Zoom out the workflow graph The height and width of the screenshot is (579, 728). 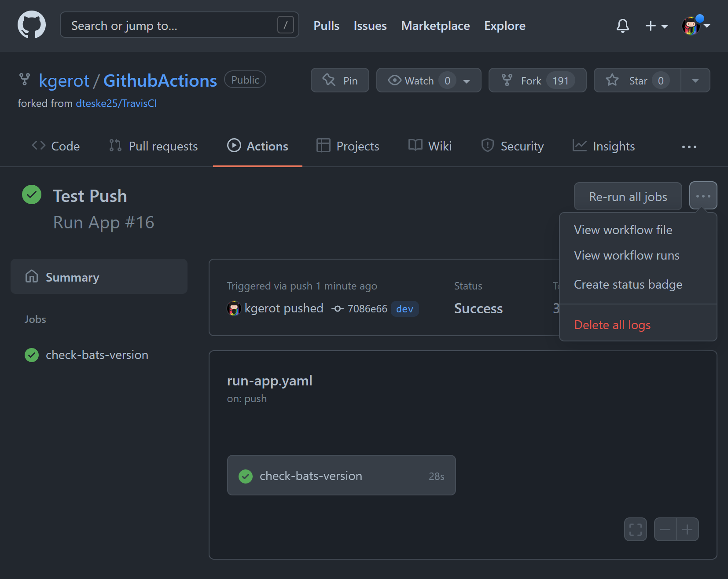[665, 529]
